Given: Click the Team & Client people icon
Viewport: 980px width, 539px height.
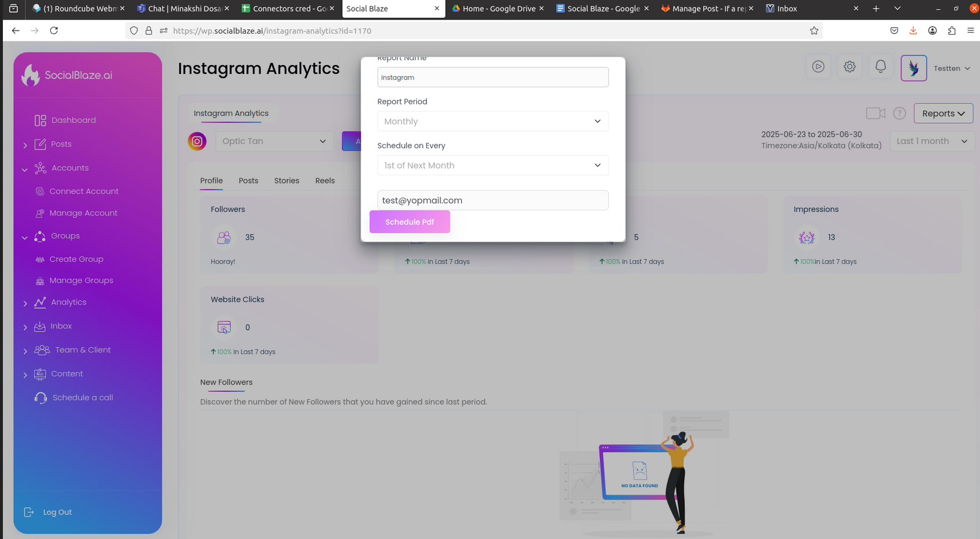Looking at the screenshot, I should tap(42, 350).
